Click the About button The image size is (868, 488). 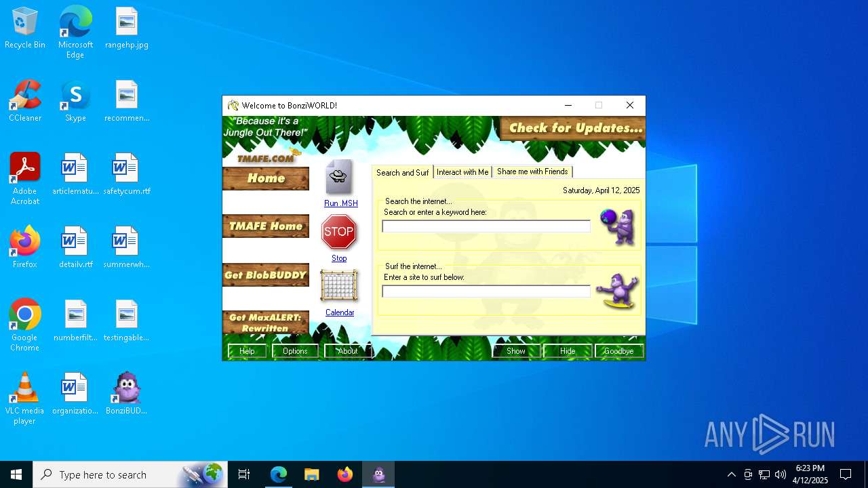pyautogui.click(x=348, y=351)
